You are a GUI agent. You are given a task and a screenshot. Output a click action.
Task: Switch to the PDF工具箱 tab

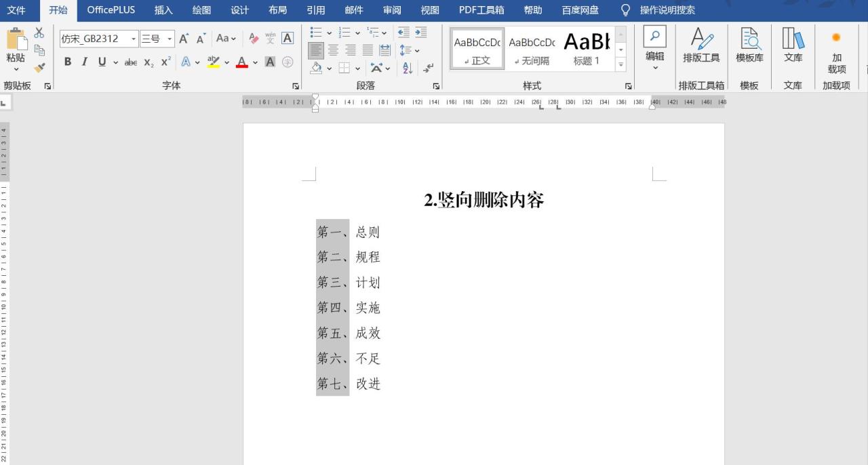coord(481,10)
